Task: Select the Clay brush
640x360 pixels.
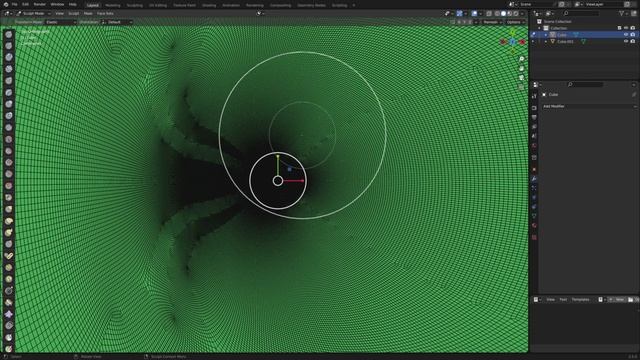Action: pos(9,58)
